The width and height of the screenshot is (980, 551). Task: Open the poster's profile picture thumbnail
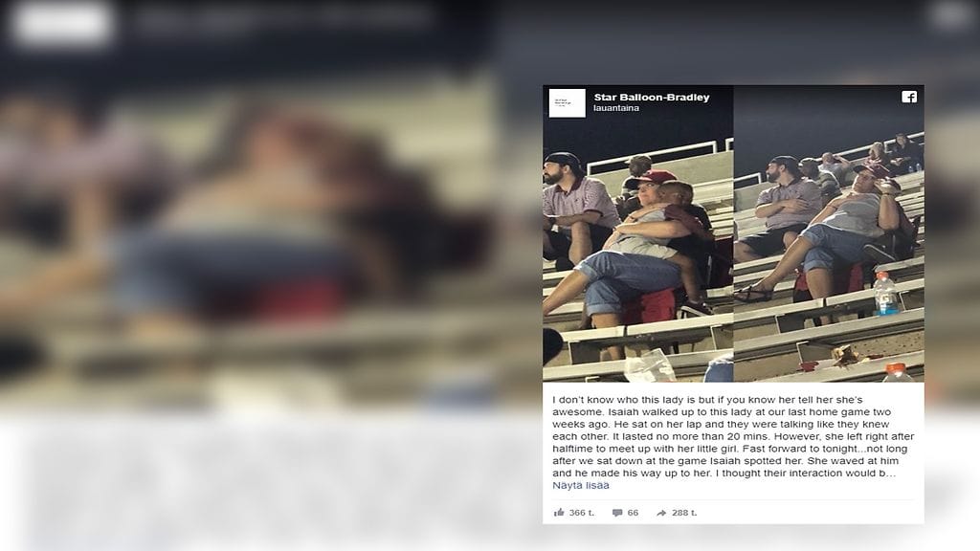[x=567, y=103]
